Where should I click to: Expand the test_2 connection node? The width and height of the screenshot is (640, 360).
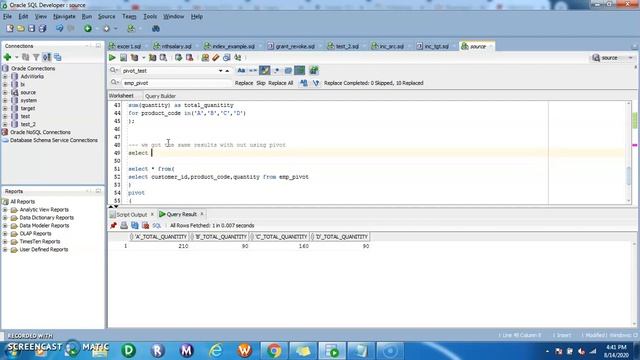5,124
